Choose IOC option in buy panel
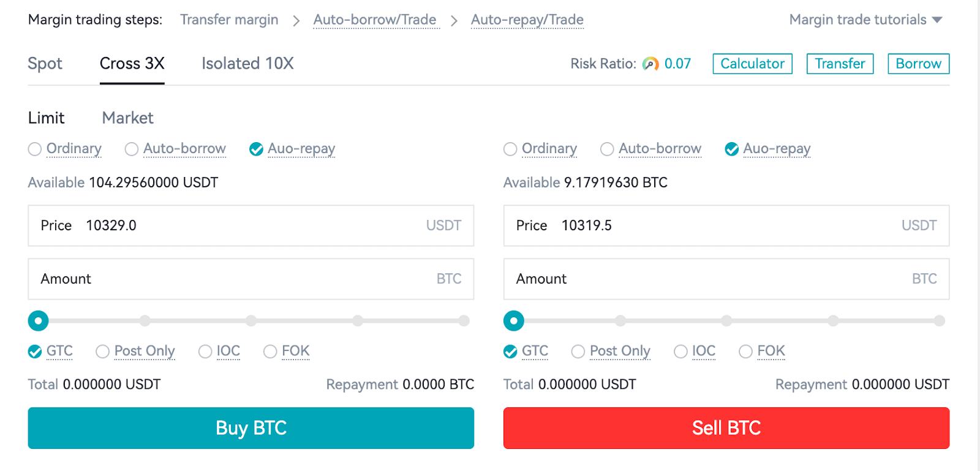This screenshot has height=471, width=980. (205, 352)
